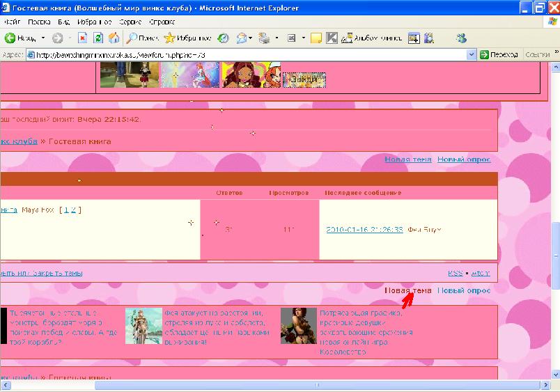Open the Правка menu

pos(39,22)
